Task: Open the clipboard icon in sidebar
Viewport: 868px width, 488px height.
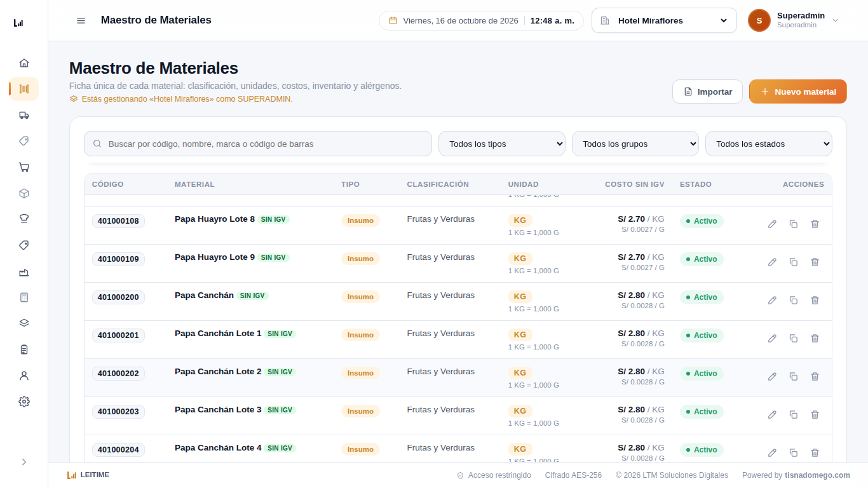Action: pos(24,349)
